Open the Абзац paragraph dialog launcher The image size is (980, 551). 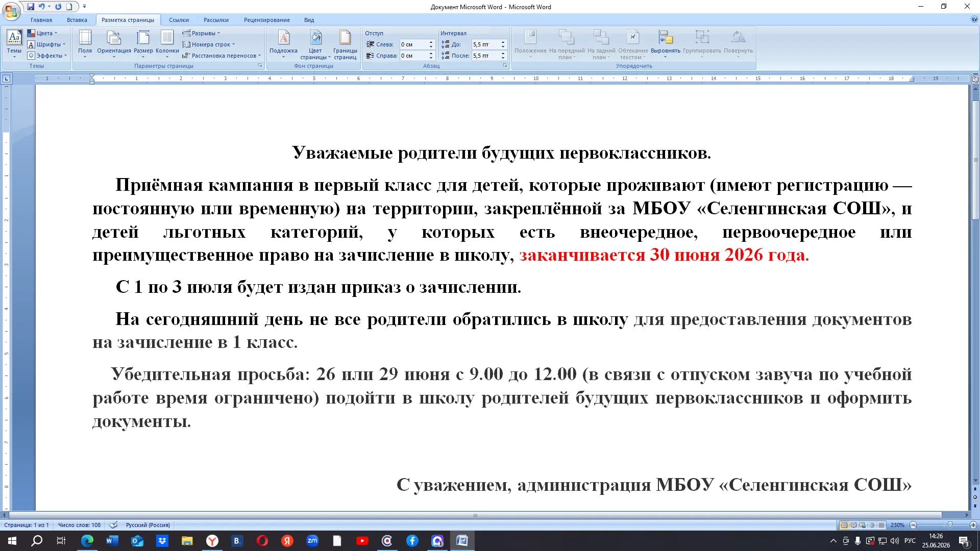click(x=505, y=66)
